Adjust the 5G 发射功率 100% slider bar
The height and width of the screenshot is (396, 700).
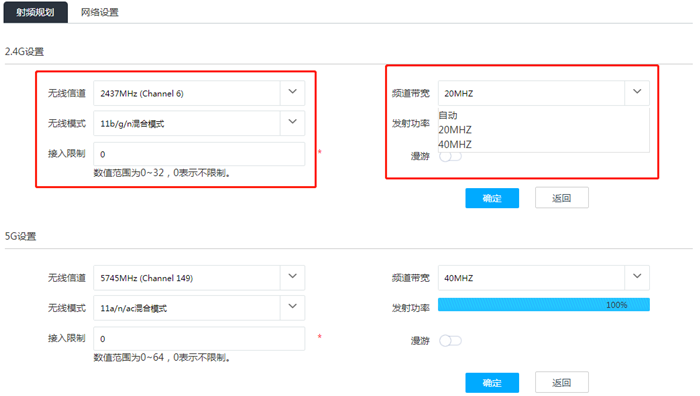click(544, 304)
